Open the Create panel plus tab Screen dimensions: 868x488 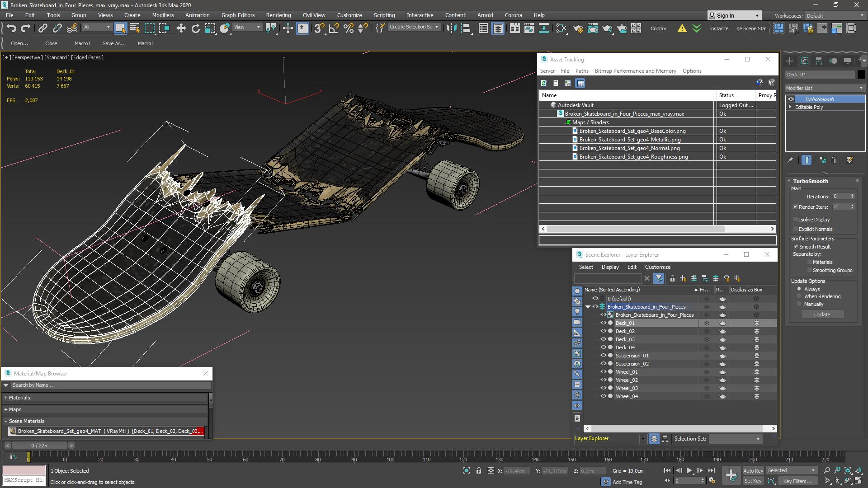click(x=789, y=61)
